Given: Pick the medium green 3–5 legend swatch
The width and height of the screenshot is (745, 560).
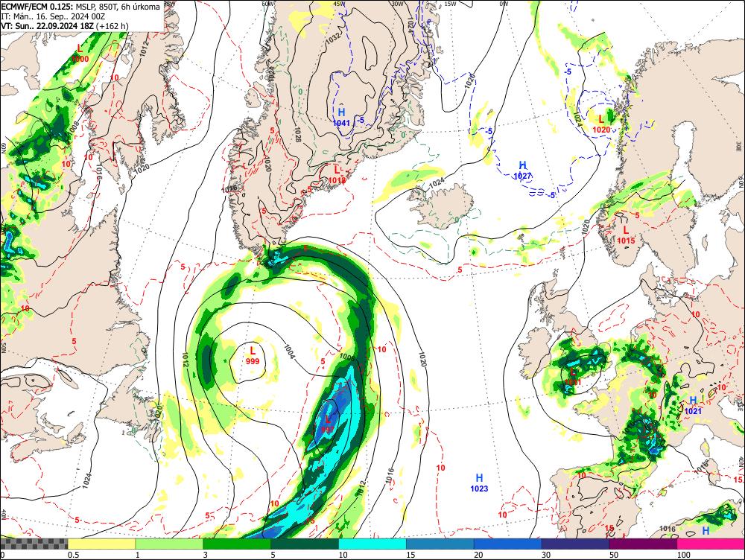Looking at the screenshot, I should [x=237, y=544].
